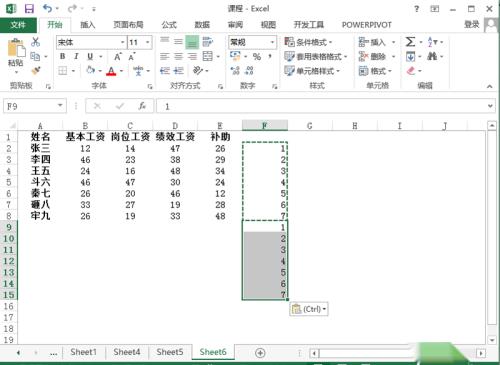The width and height of the screenshot is (500, 365).
Task: Click the Merge & Center icon
Action: click(x=208, y=56)
